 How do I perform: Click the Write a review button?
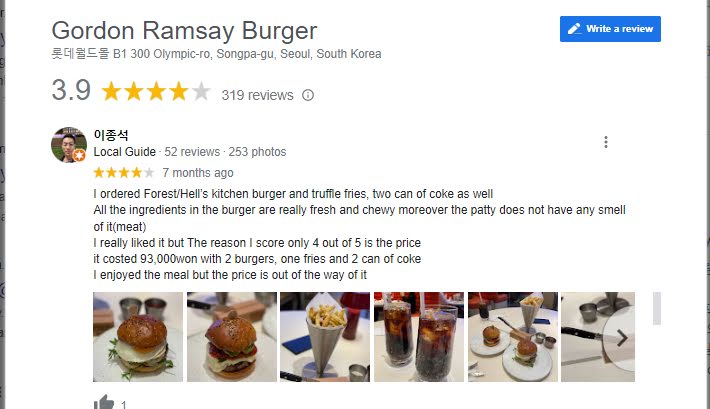[610, 29]
